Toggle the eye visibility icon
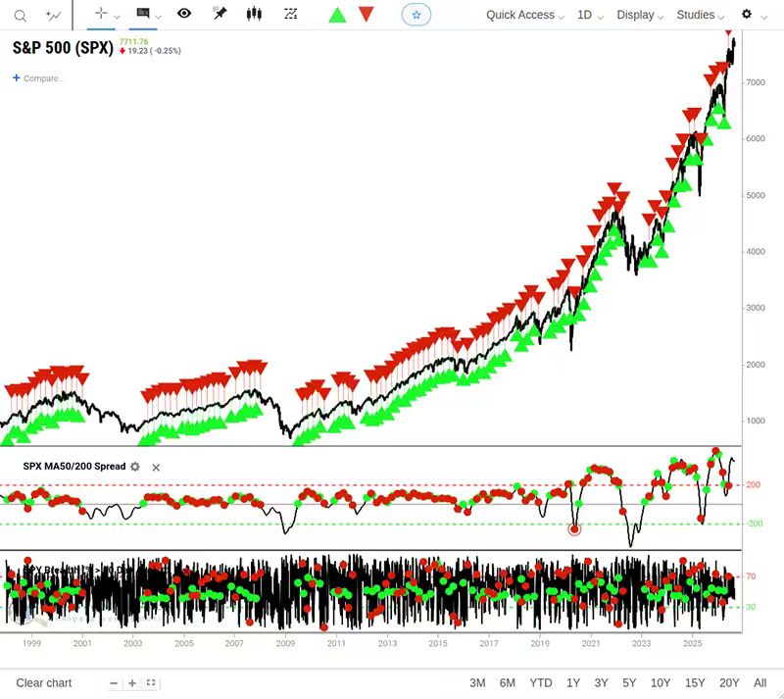 (x=184, y=14)
